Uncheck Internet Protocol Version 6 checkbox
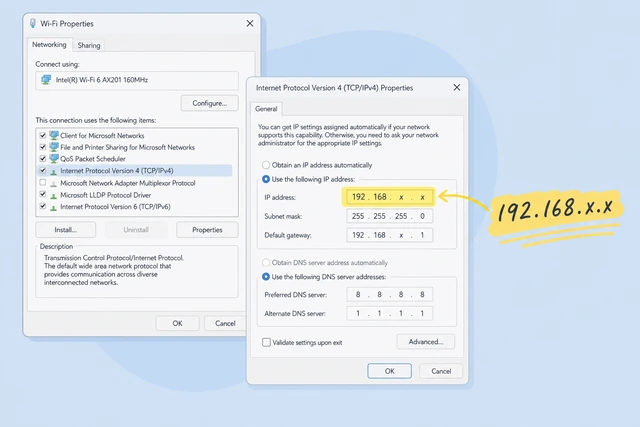 [x=42, y=206]
